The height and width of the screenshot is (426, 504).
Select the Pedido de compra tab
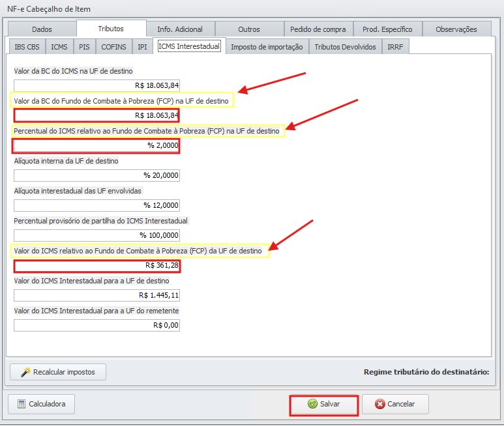(319, 29)
